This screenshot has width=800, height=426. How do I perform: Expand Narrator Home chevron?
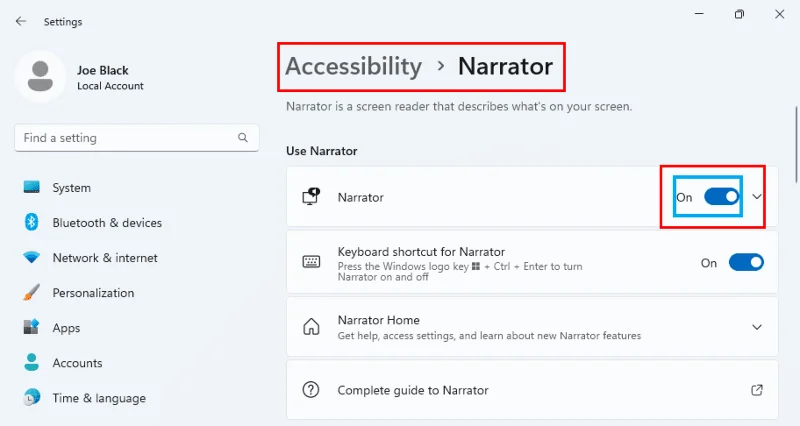pyautogui.click(x=757, y=327)
